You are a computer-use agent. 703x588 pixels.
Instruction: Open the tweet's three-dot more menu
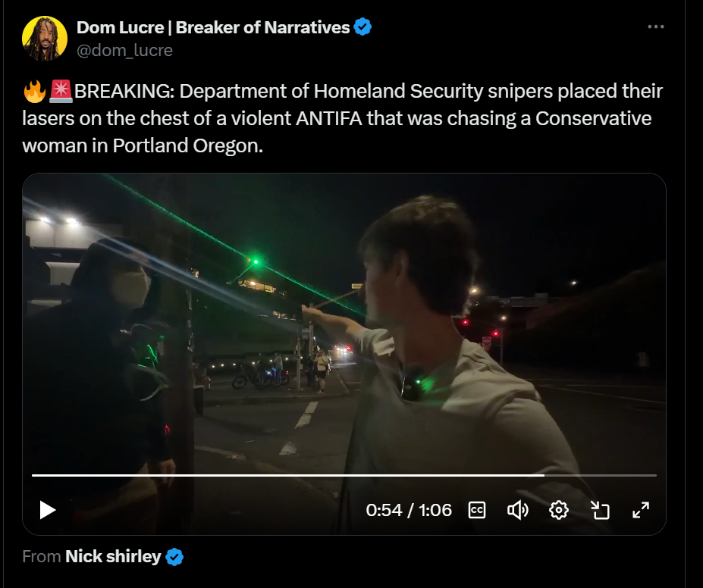click(x=655, y=27)
